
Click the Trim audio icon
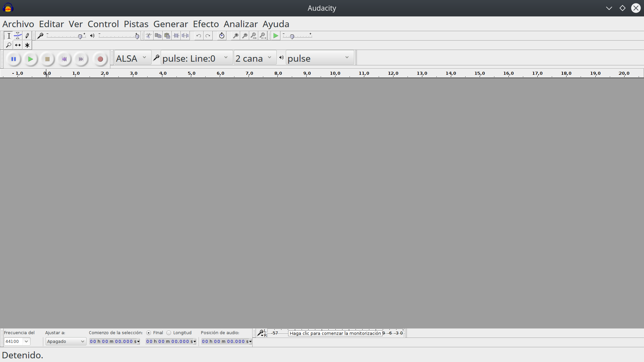(x=176, y=36)
